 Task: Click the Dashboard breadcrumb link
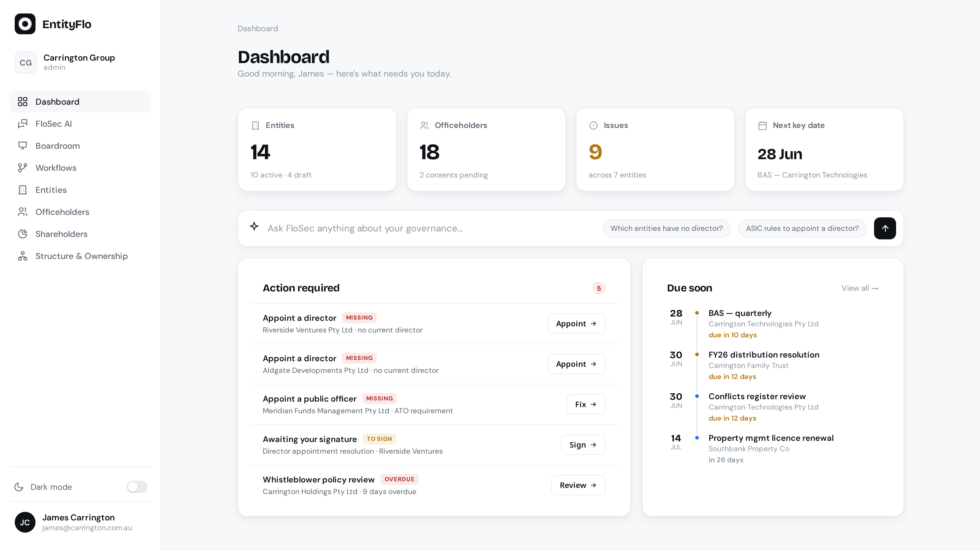coord(258,28)
